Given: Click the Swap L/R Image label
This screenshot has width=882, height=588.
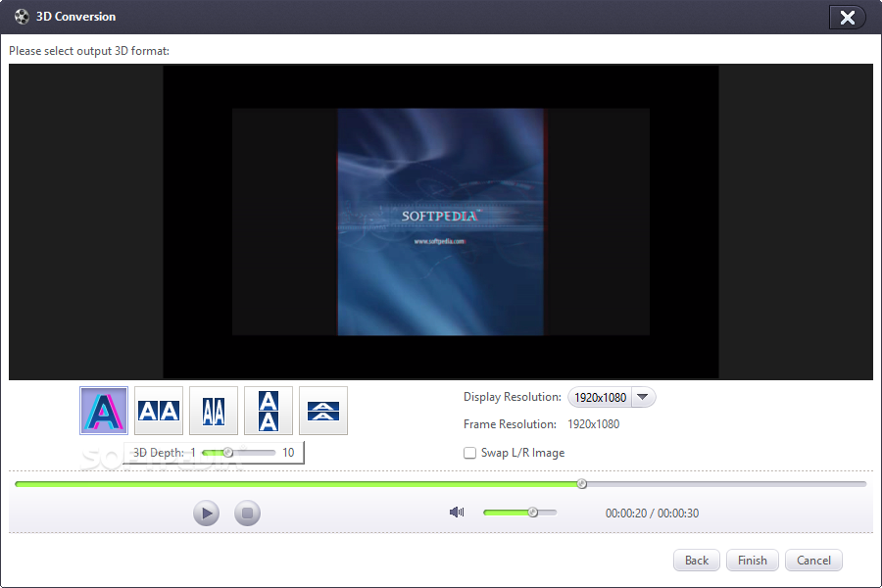Looking at the screenshot, I should pyautogui.click(x=522, y=453).
